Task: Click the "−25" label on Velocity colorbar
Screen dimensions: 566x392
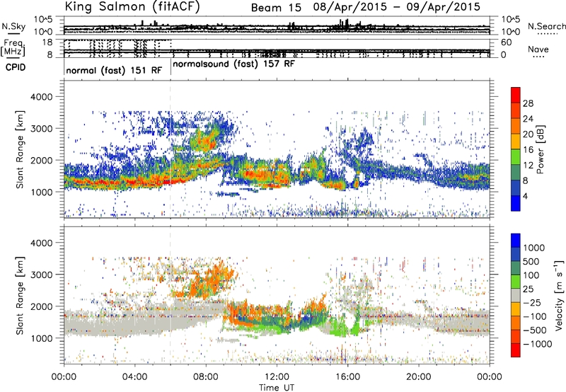Action: [x=531, y=302]
